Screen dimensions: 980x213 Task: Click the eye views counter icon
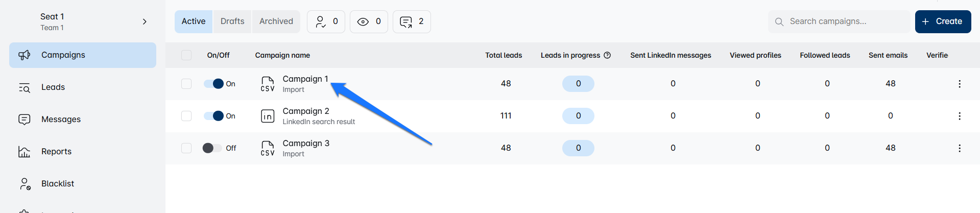pos(363,21)
